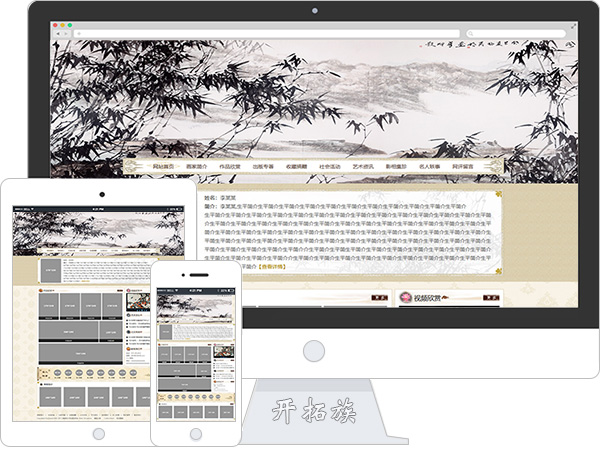Click the browser forward arrow
The height and width of the screenshot is (450, 600).
(65, 34)
